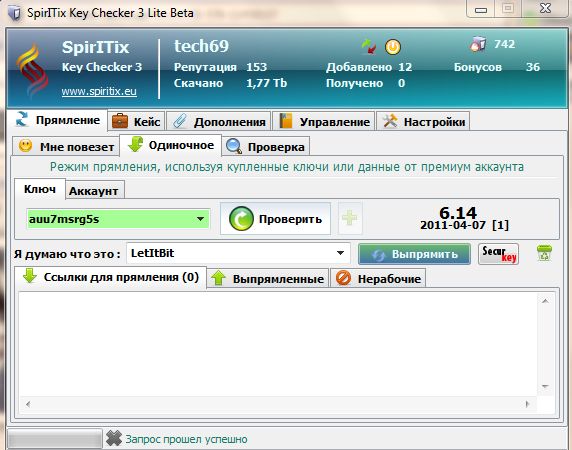The image size is (572, 450).
Task: Open the Ссылки для прямления (0) tab
Action: click(111, 278)
